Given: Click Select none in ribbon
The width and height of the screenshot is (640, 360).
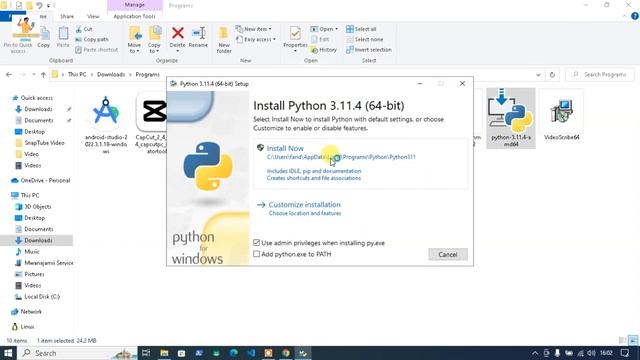Looking at the screenshot, I should click(364, 39).
